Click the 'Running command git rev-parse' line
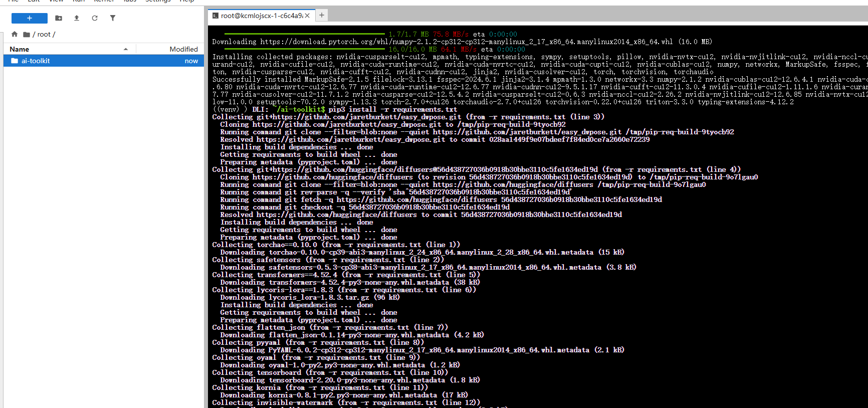 (x=396, y=192)
